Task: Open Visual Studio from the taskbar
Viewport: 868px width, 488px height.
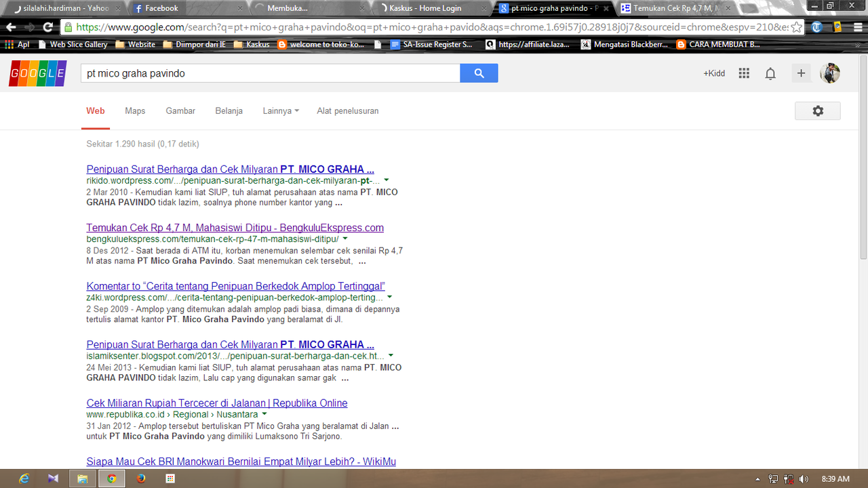Action: click(53, 479)
